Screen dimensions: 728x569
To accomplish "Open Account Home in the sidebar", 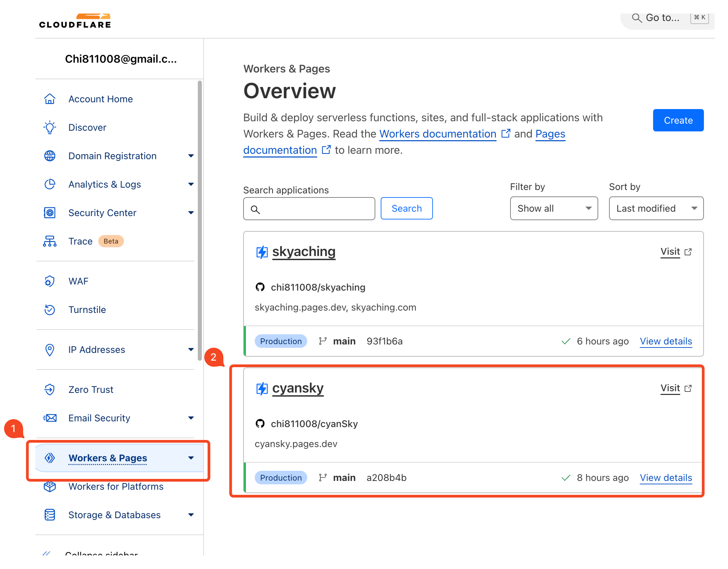I will point(101,99).
